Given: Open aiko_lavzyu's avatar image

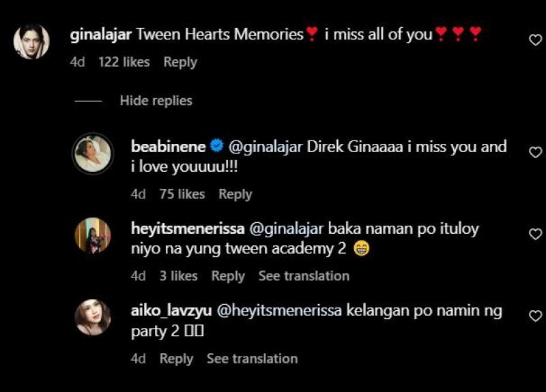Looking at the screenshot, I should tap(93, 317).
